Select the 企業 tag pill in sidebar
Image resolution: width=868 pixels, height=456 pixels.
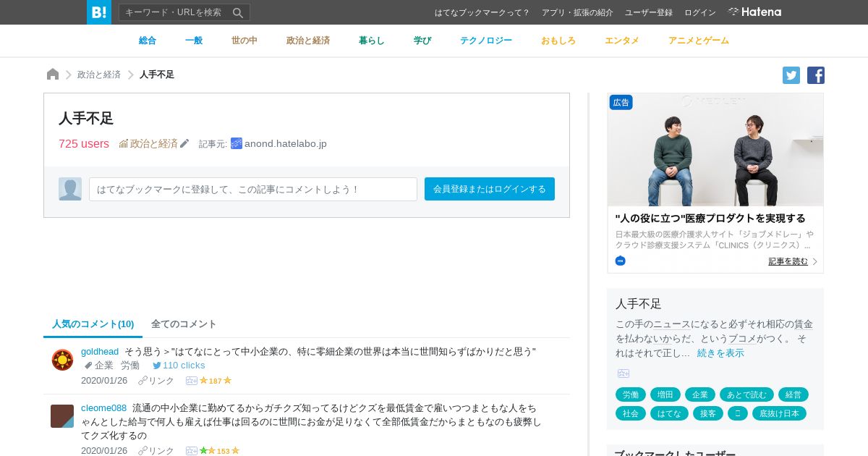700,394
